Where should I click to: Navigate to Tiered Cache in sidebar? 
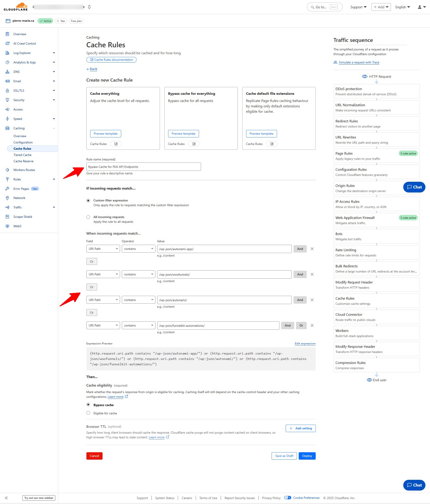click(22, 155)
